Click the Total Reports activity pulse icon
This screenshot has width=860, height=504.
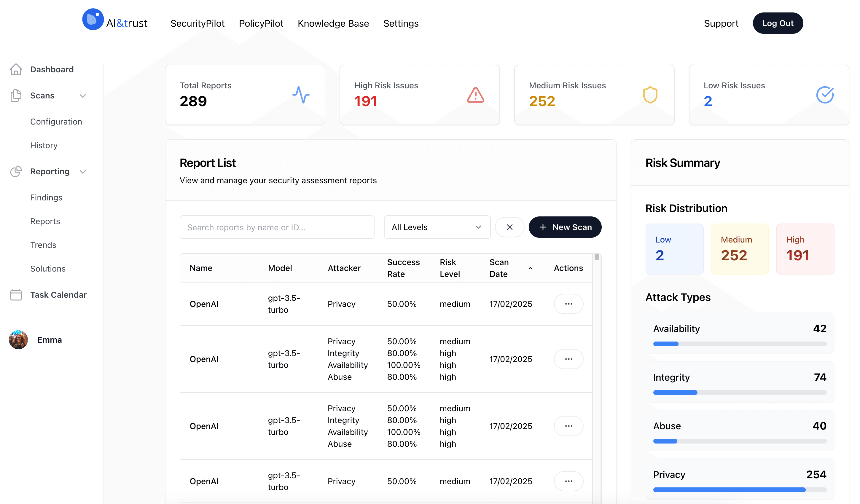(301, 95)
